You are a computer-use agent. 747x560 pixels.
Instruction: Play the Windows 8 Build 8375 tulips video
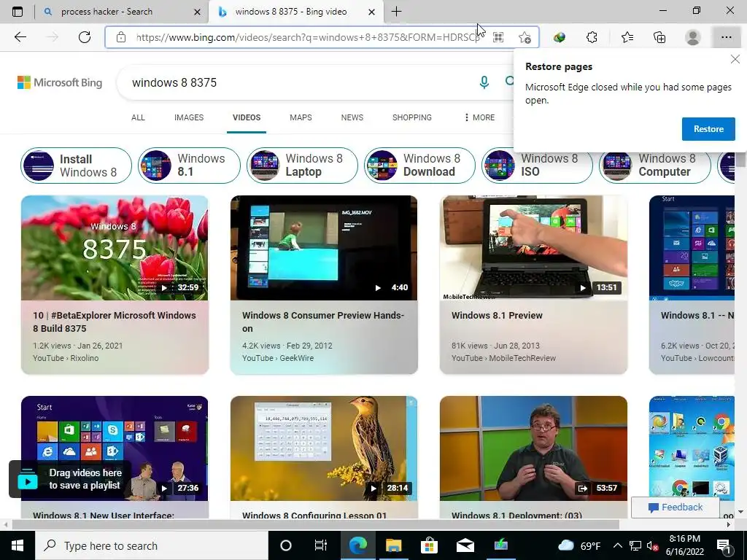coord(115,248)
